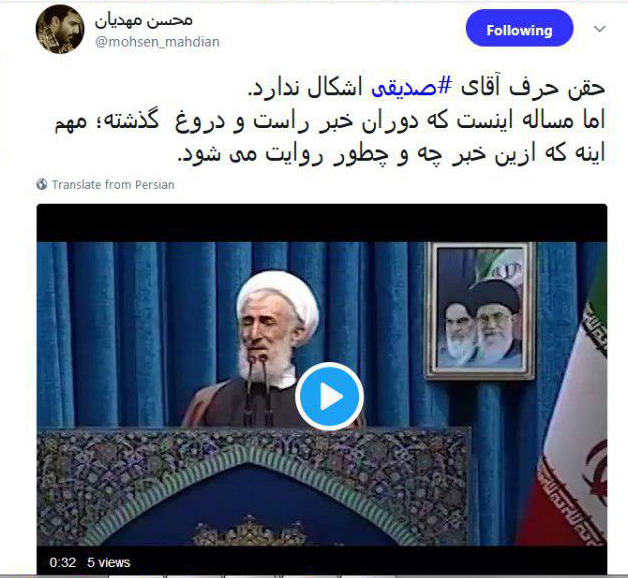Play the embedded tweet video
This screenshot has width=628, height=578.
click(329, 396)
